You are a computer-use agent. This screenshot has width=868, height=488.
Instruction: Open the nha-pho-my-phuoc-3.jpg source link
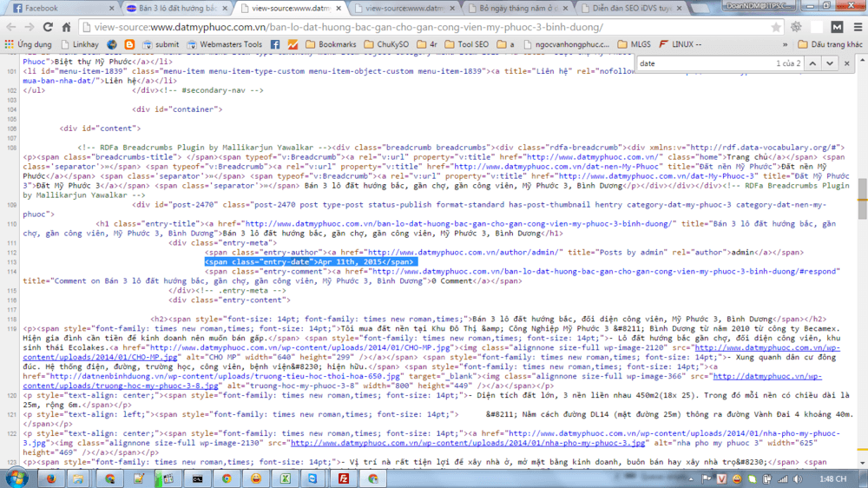pos(468,443)
